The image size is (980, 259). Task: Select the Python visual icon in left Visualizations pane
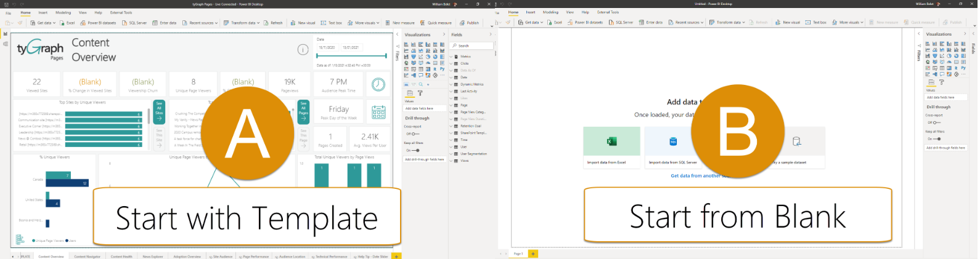click(x=442, y=69)
